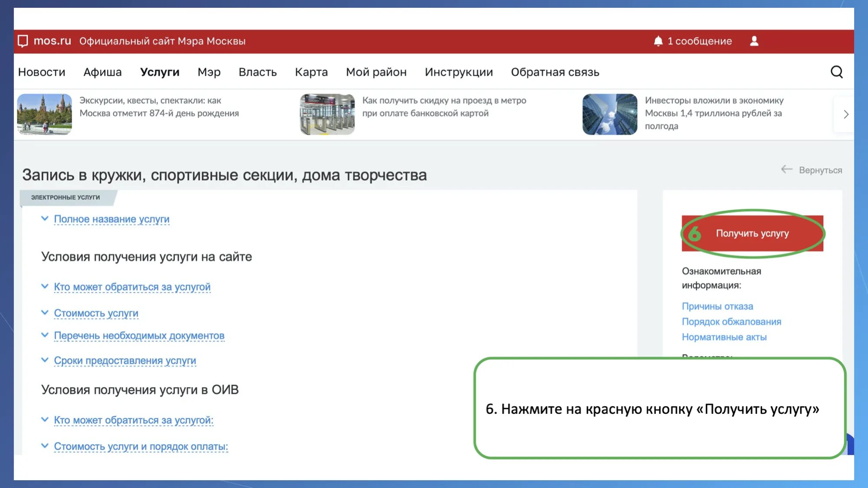Open news about Moscow's 874th birthday
Screen dimensions: 868x488
tap(159, 107)
